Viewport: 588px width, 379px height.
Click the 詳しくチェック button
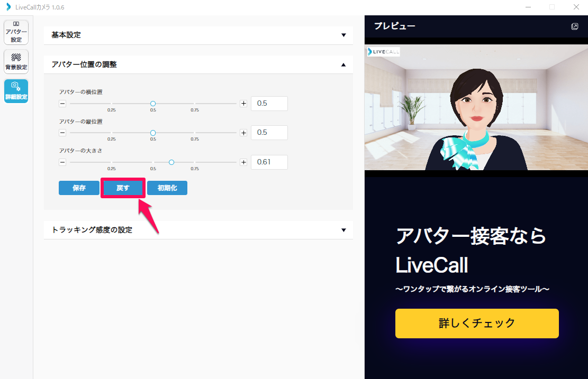coord(477,323)
